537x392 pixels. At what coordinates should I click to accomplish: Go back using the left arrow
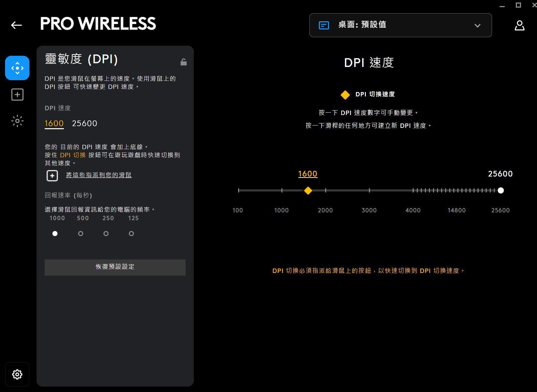click(x=16, y=25)
